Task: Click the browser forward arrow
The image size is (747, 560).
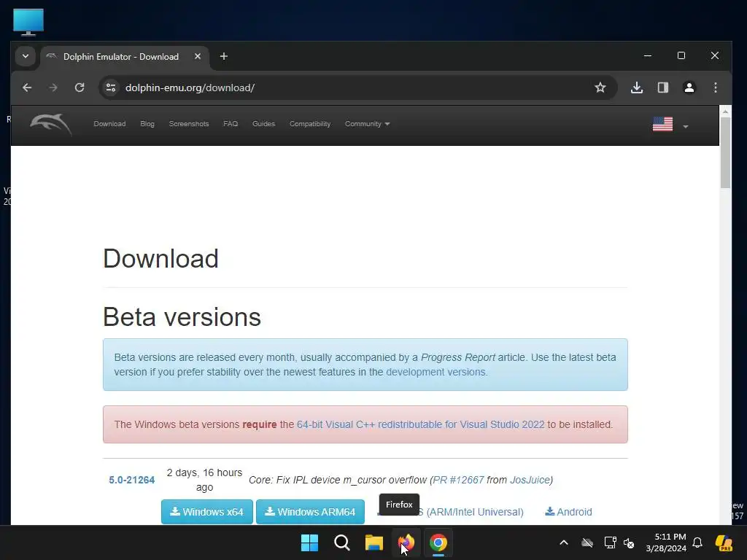Action: click(x=53, y=87)
